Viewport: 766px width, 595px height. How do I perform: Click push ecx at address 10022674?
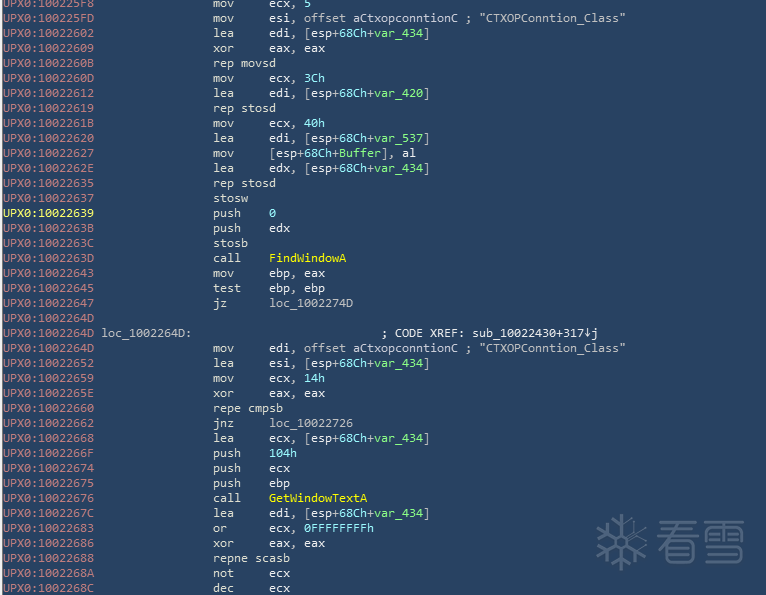point(251,468)
